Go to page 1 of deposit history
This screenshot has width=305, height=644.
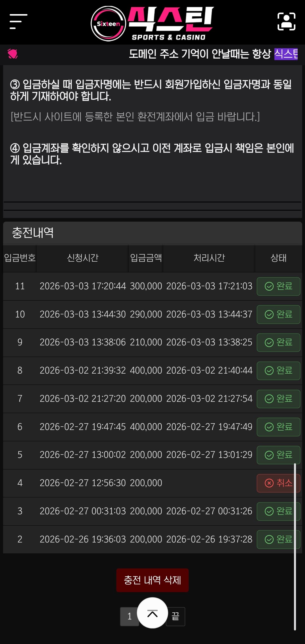tap(129, 616)
